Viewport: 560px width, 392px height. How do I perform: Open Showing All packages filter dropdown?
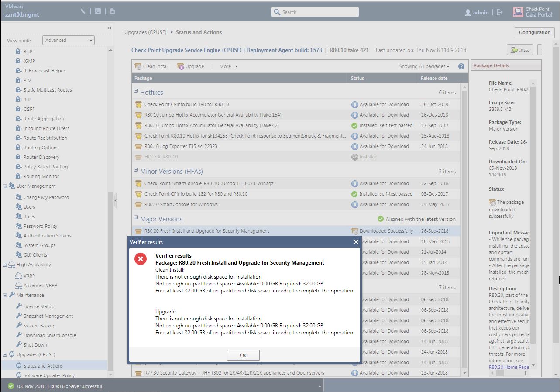424,66
